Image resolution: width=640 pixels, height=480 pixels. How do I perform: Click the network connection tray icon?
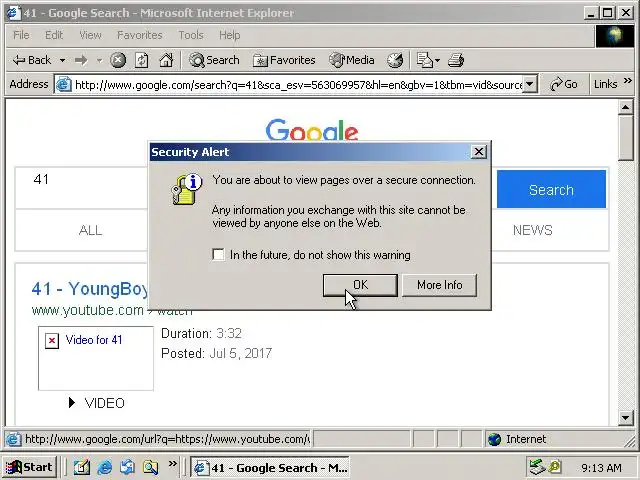(x=537, y=467)
